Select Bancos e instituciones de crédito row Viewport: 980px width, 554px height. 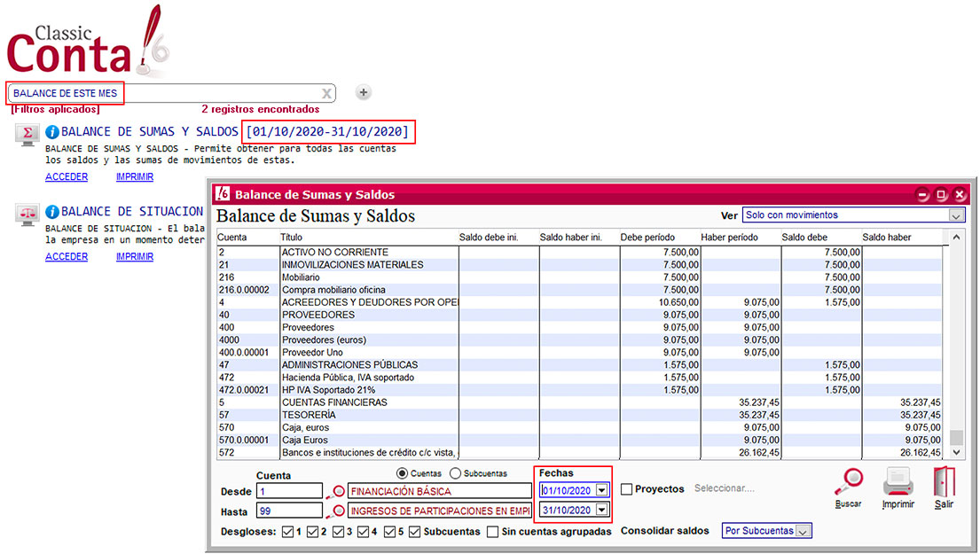pyautogui.click(x=579, y=452)
